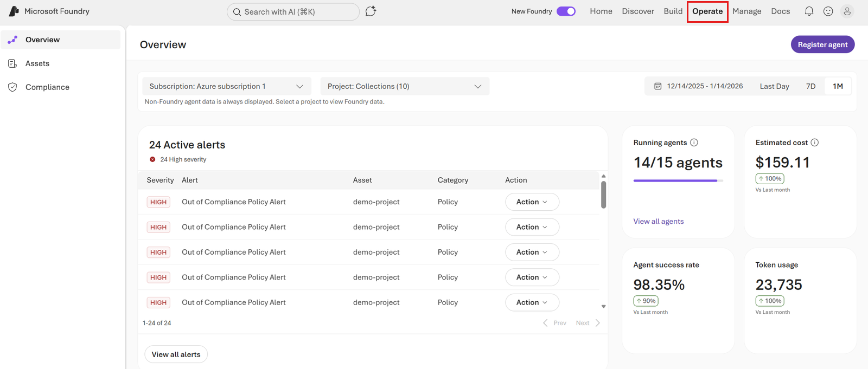This screenshot has height=369, width=868.
Task: Click the 90% change badge under success rate
Action: (646, 301)
